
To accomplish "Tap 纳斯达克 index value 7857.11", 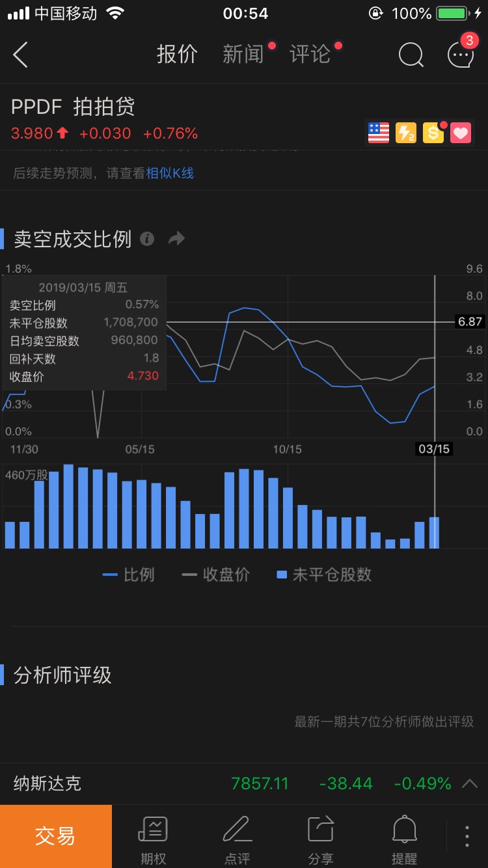I will [x=260, y=783].
